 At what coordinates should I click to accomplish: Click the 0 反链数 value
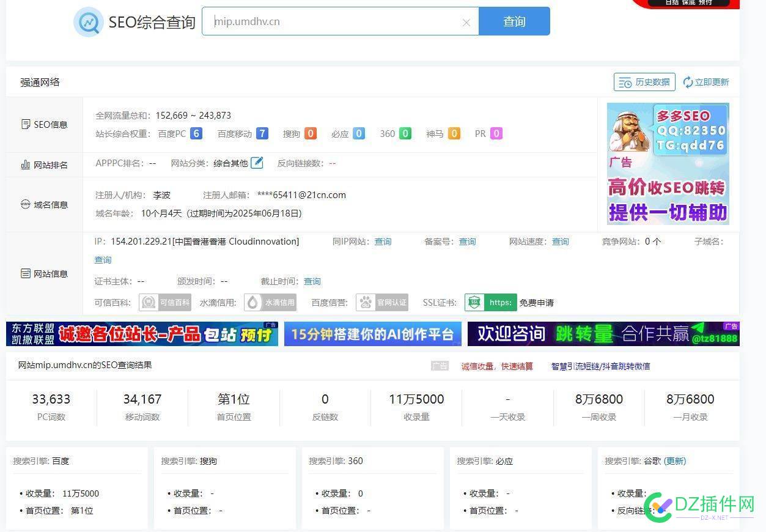[x=325, y=399]
